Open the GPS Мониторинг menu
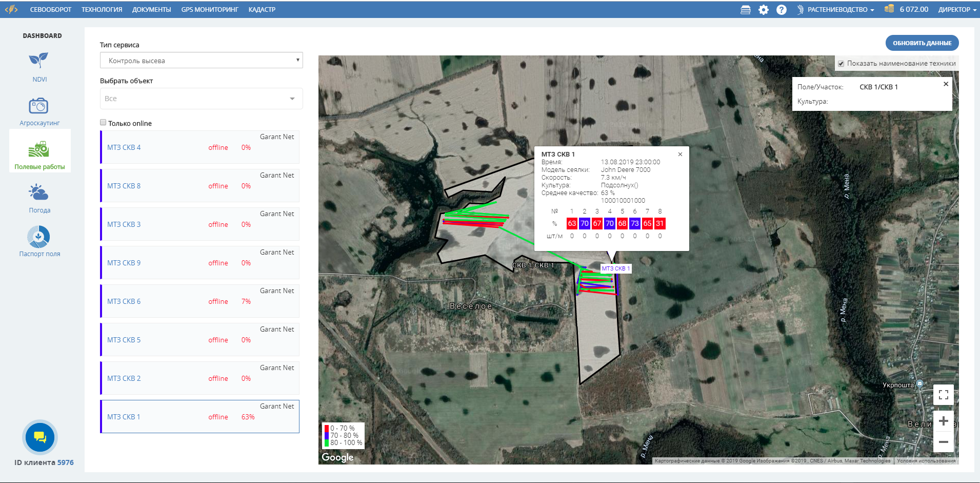980x483 pixels. coord(210,10)
